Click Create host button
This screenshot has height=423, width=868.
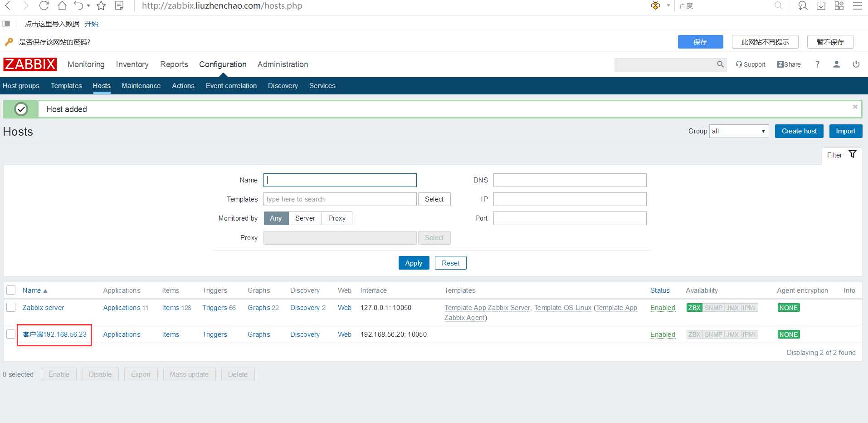click(799, 131)
